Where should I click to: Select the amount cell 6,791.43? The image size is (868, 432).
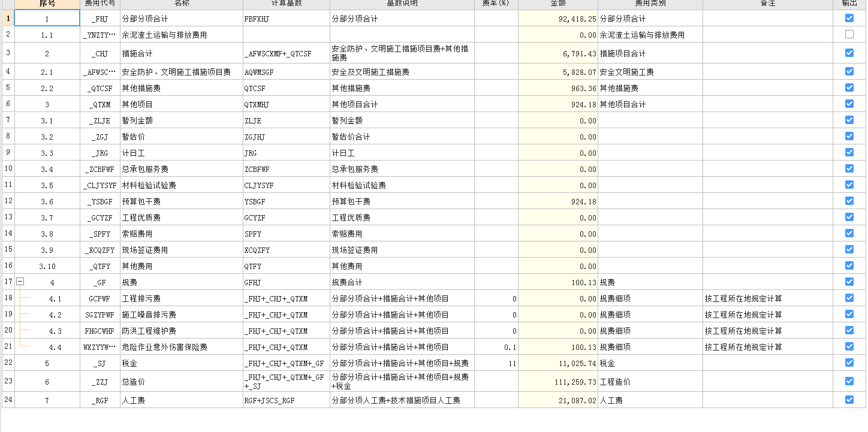tap(558, 53)
